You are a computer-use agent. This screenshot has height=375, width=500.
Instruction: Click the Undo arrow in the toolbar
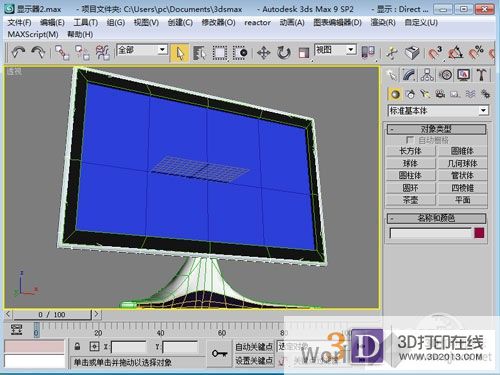18,53
